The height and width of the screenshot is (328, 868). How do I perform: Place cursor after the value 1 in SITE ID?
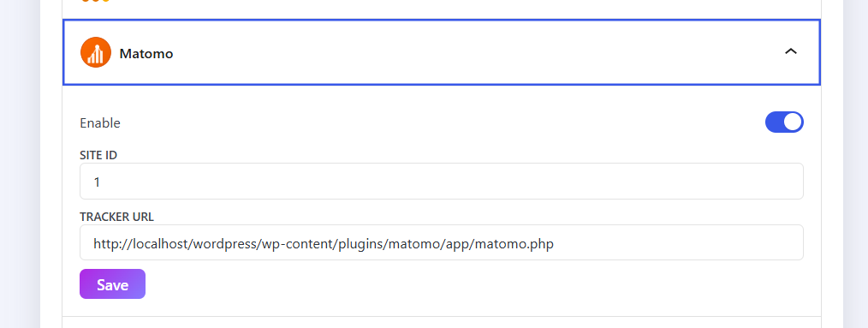coord(101,182)
